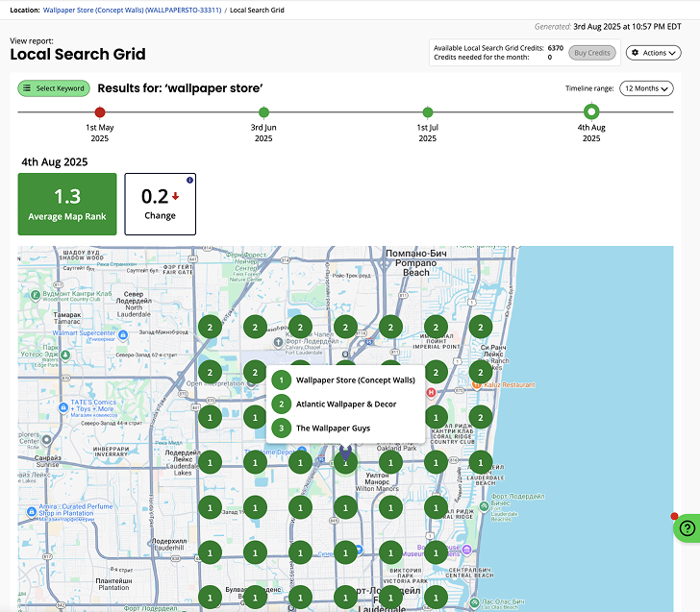The height and width of the screenshot is (612, 700).
Task: Click the info icon on Change card
Action: point(189,180)
